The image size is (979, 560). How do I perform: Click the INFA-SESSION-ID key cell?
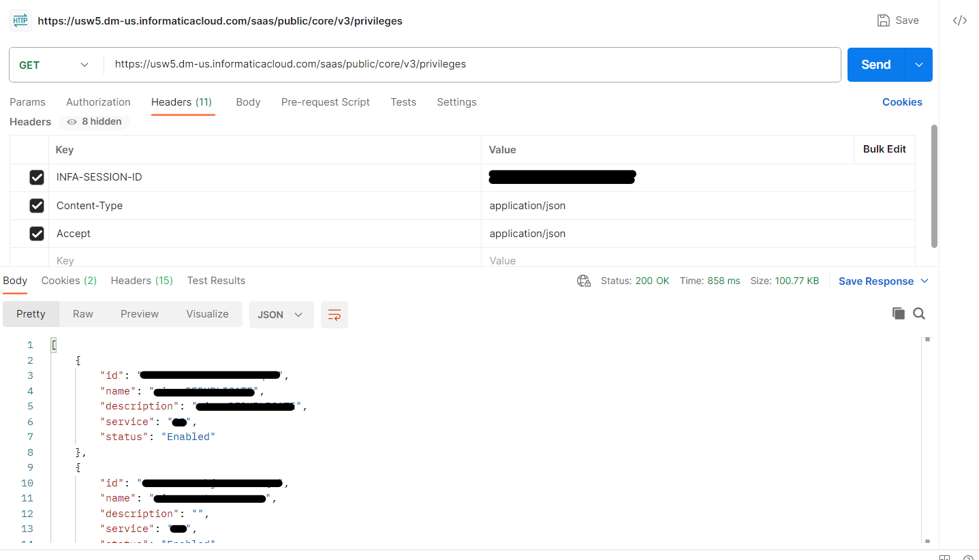[x=264, y=178]
